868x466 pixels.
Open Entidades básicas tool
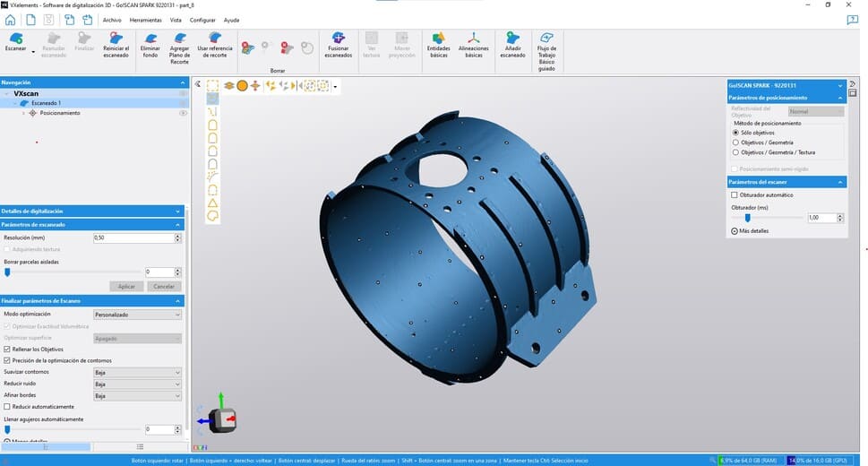(x=438, y=38)
